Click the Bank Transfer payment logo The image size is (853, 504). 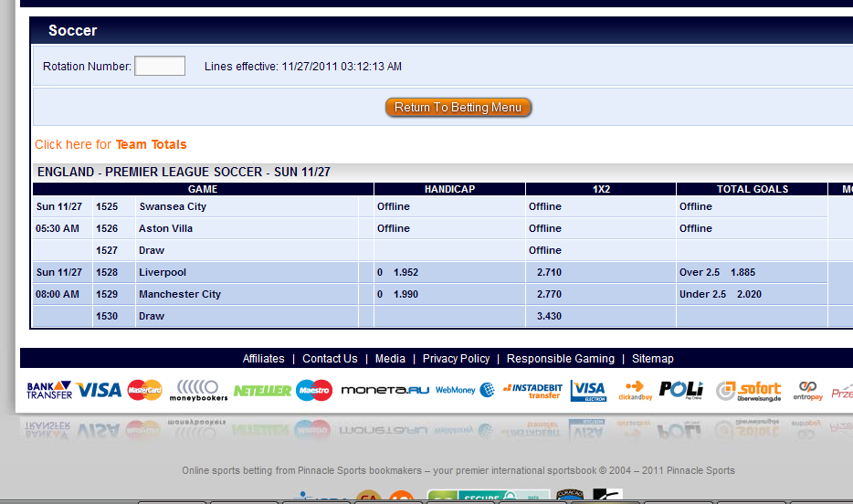tap(49, 390)
